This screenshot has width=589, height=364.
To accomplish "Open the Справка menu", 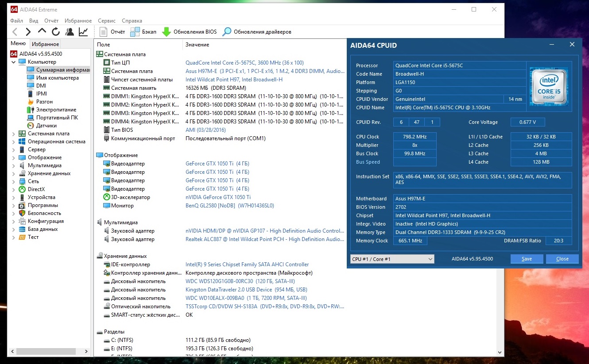I will point(132,21).
